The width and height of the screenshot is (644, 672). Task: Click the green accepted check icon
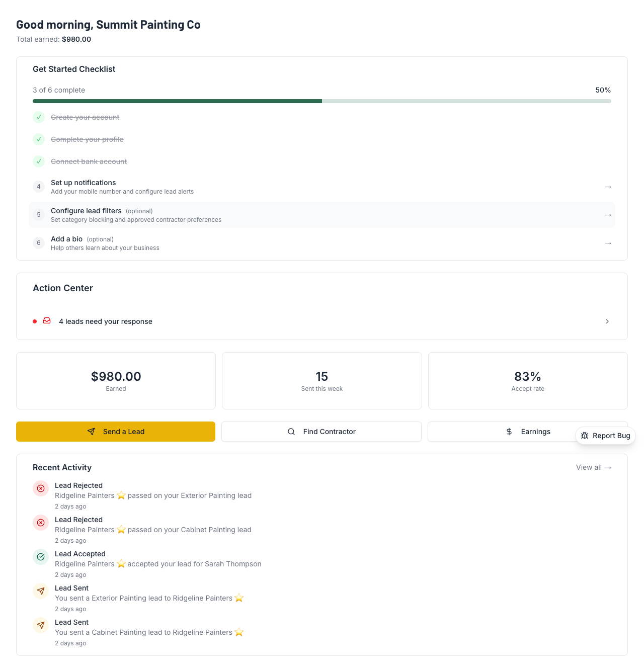(x=41, y=557)
